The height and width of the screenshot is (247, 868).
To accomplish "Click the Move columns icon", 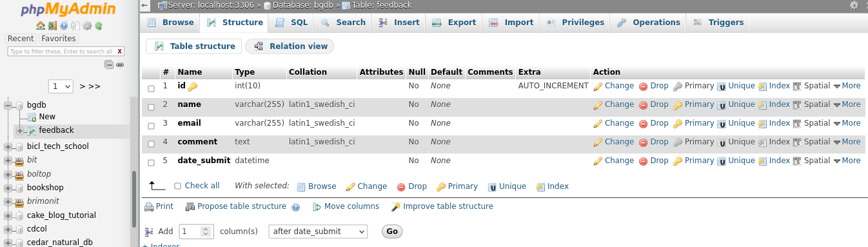I will coord(317,207).
